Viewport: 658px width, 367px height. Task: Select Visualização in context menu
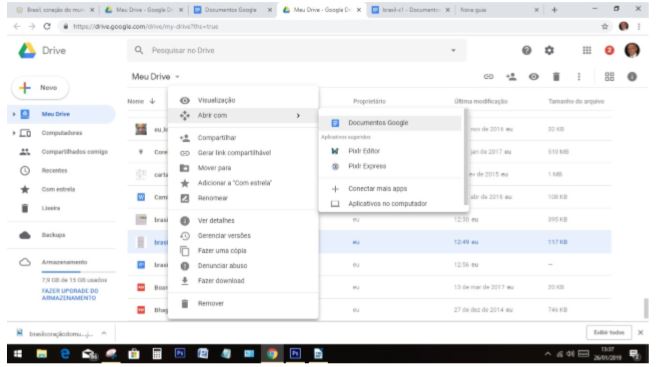243,100
